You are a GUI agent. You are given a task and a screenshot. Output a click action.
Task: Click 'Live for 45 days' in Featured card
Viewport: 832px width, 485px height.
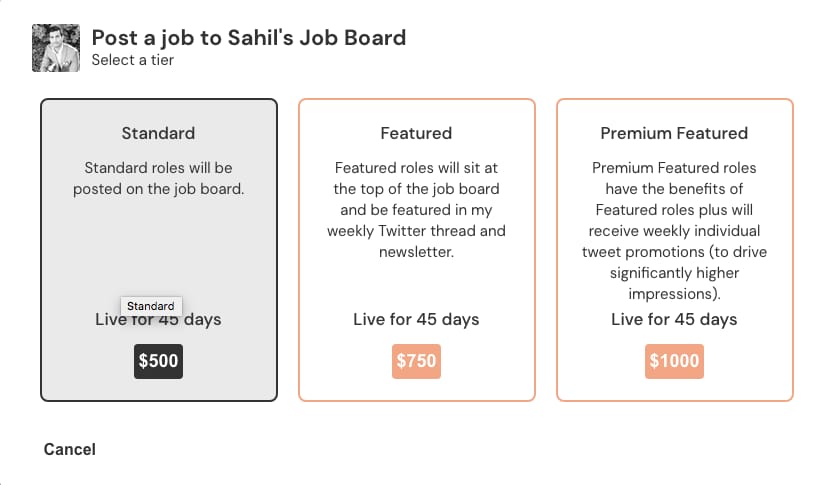(x=416, y=320)
